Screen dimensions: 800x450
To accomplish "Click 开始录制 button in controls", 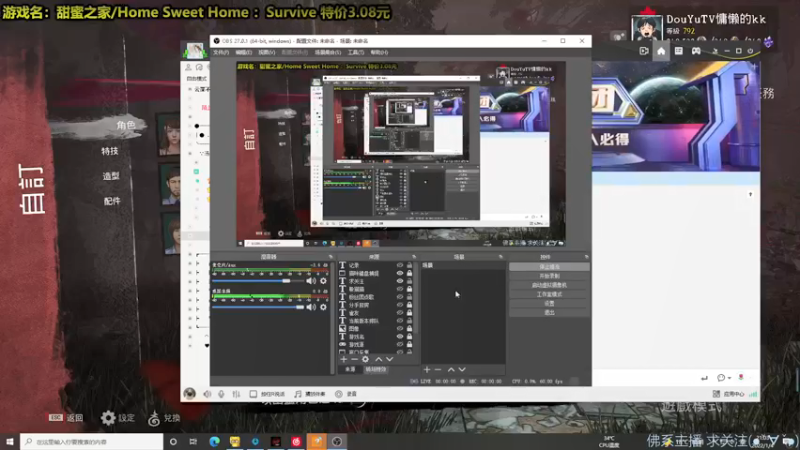I will [549, 276].
